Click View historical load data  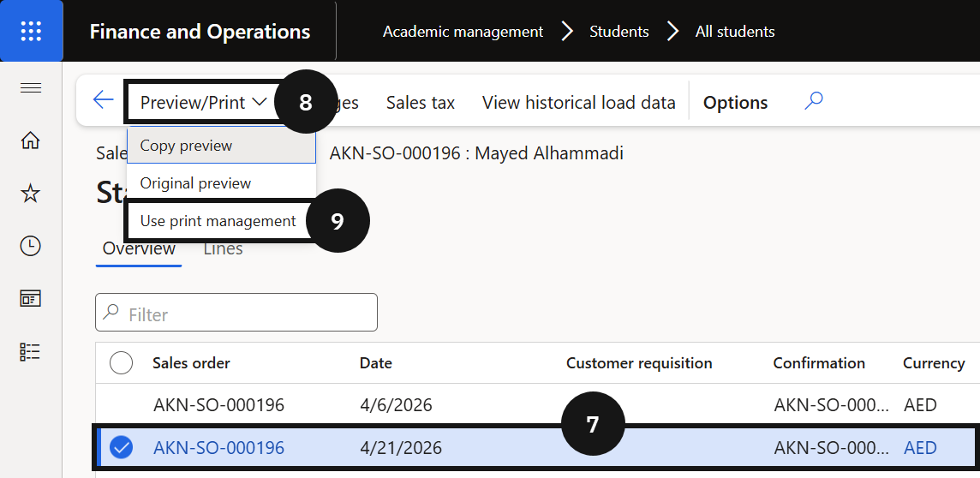tap(579, 103)
